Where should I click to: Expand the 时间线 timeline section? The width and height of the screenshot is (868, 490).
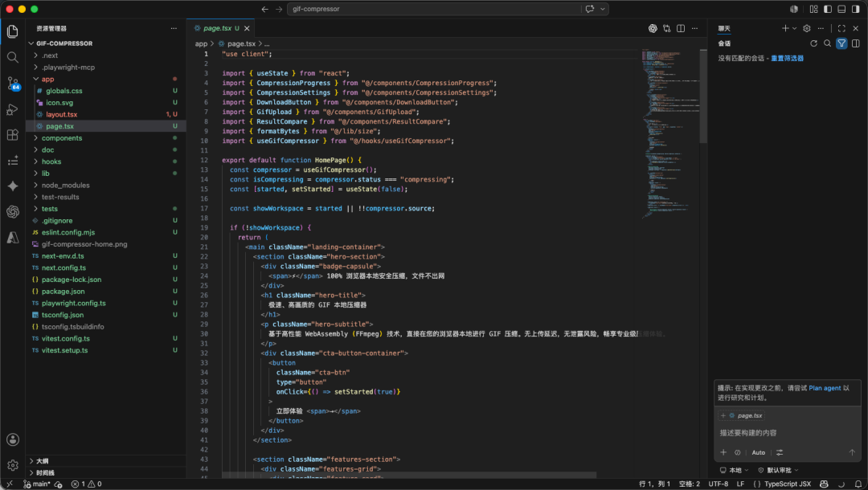pyautogui.click(x=106, y=473)
